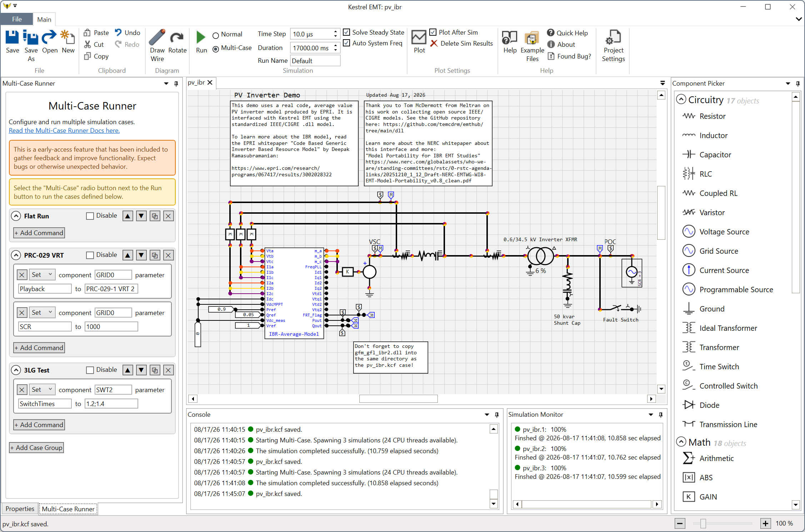Collapse the Math category
This screenshot has height=532, width=805.
(x=681, y=442)
